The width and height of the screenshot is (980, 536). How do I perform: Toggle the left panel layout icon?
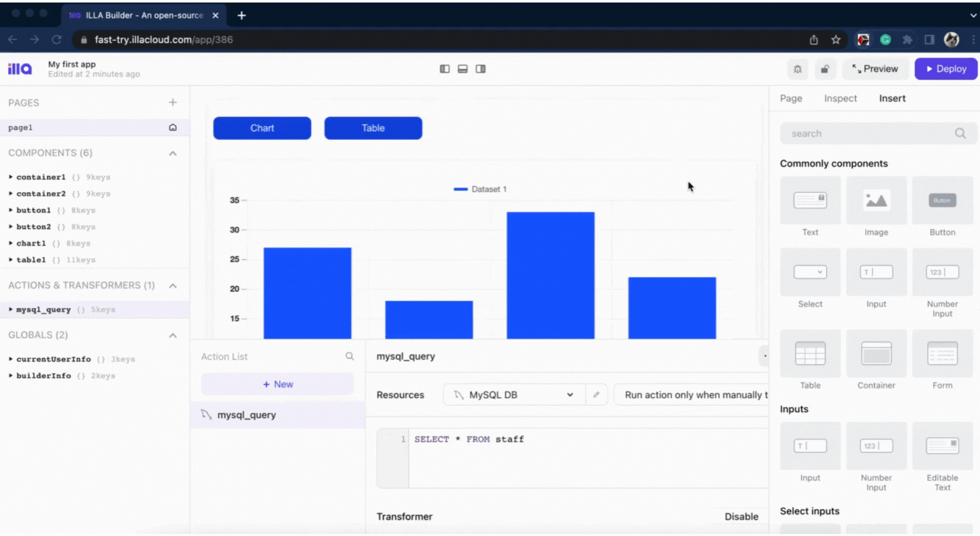tap(444, 69)
